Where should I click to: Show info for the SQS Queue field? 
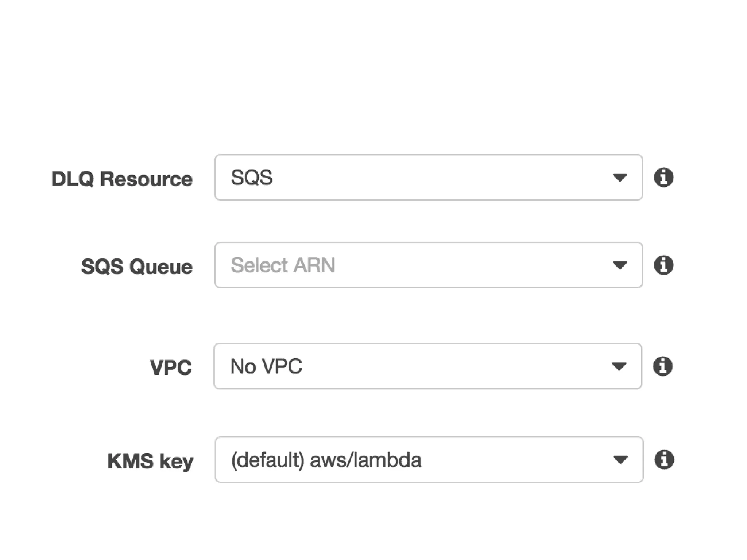[663, 265]
